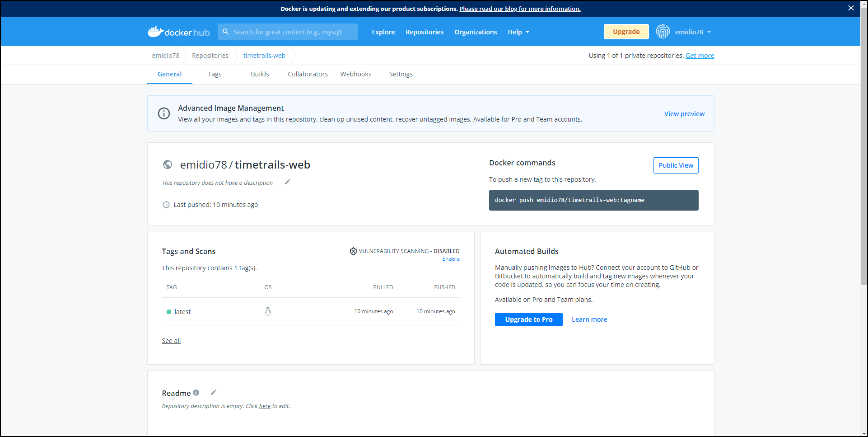Go to the Settings tab
This screenshot has height=437, width=868.
pyautogui.click(x=401, y=74)
